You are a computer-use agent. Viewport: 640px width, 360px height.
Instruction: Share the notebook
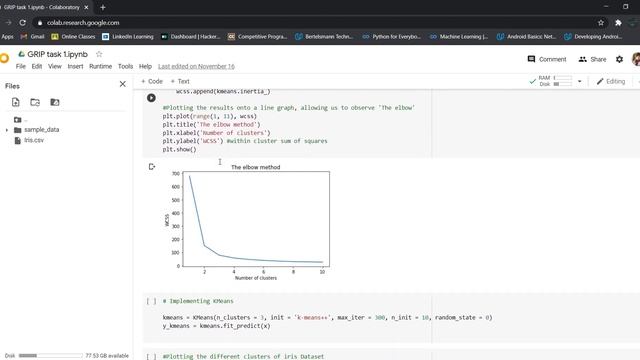point(593,59)
